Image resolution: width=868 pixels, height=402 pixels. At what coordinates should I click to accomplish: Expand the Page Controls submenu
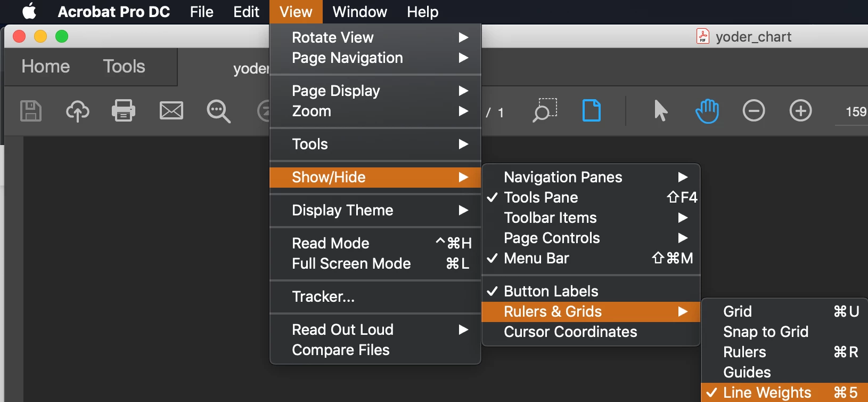point(591,238)
